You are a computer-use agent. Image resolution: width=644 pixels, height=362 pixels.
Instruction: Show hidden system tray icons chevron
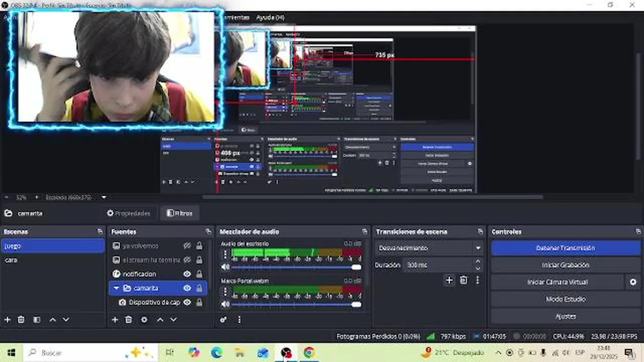(x=498, y=352)
